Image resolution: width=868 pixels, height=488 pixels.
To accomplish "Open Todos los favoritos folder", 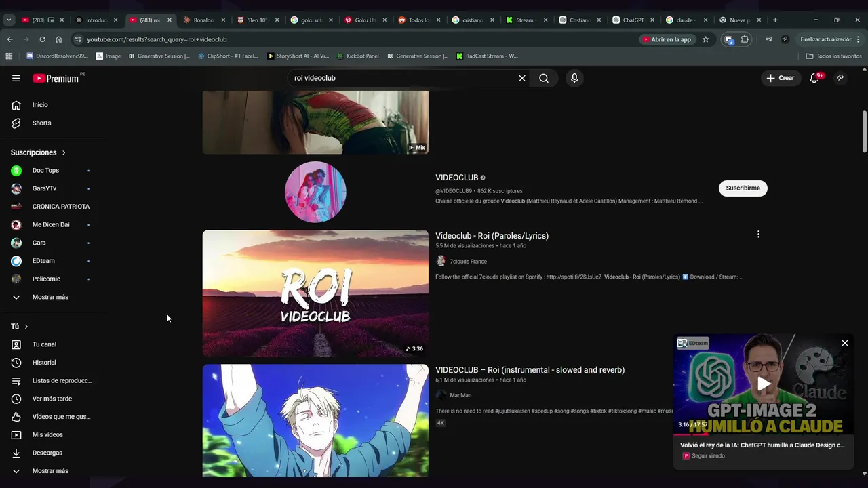I will pyautogui.click(x=833, y=56).
